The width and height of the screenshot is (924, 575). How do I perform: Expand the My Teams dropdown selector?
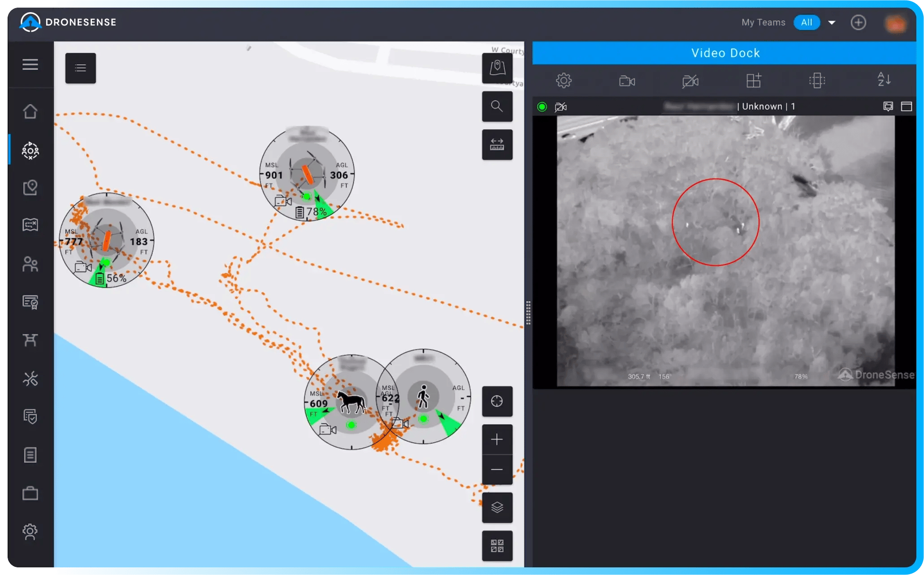coord(832,22)
